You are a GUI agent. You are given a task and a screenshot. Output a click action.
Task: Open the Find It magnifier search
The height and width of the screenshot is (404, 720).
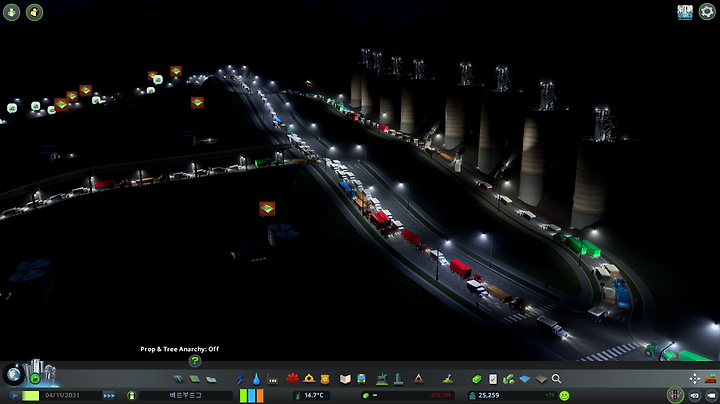pos(557,379)
